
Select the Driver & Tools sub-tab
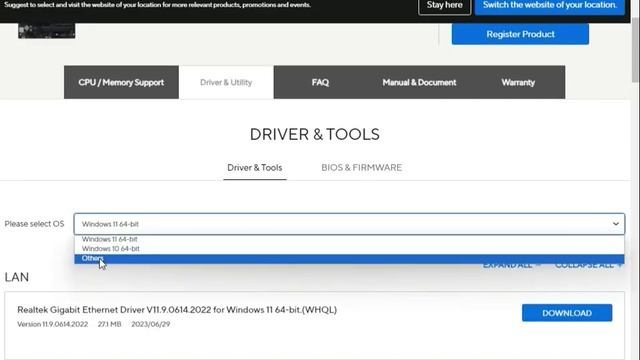tap(255, 168)
